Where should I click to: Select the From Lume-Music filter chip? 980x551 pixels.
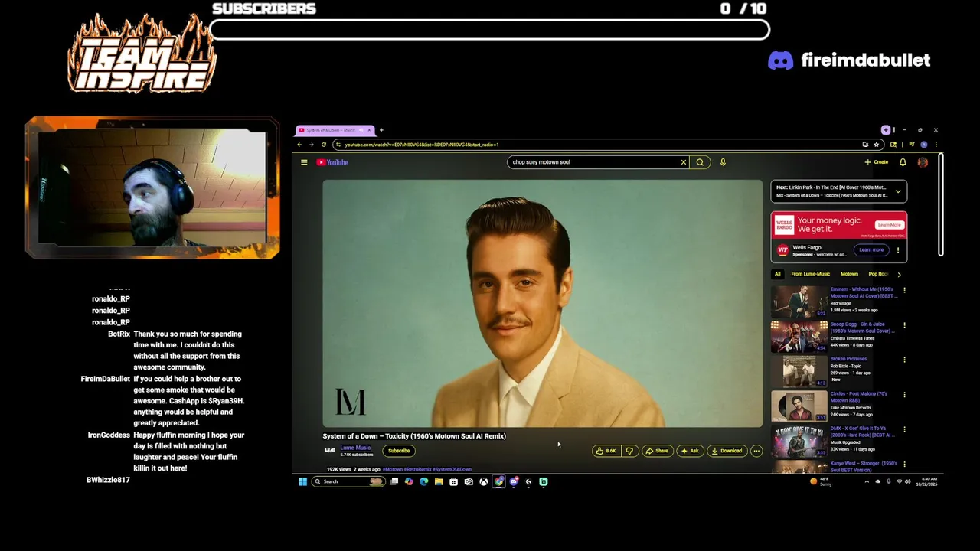810,274
